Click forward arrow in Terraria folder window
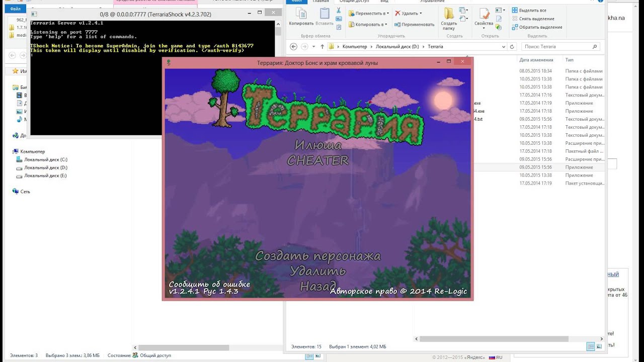Screen dimensions: 644x362 [x=304, y=46]
